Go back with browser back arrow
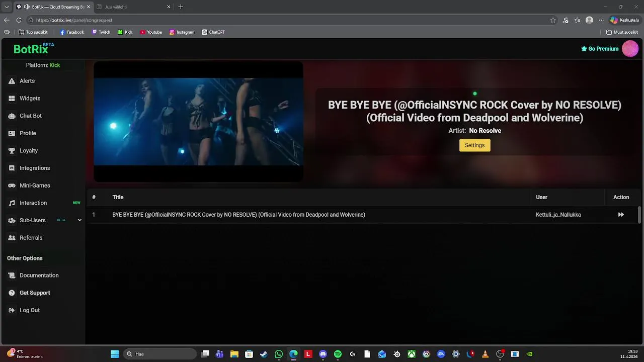This screenshot has height=362, width=644. (x=7, y=20)
